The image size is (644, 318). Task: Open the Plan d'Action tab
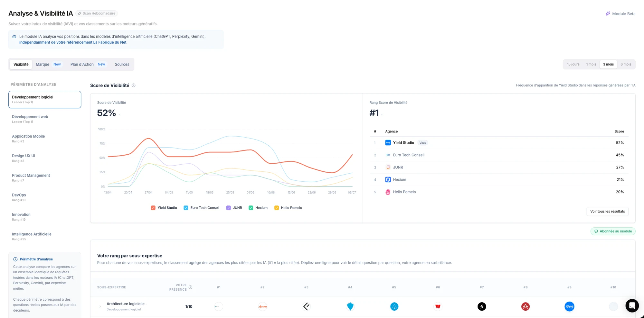(x=88, y=64)
